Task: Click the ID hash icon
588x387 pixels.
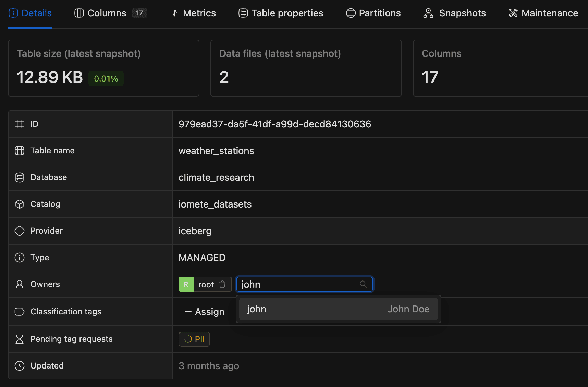Action: (x=20, y=124)
